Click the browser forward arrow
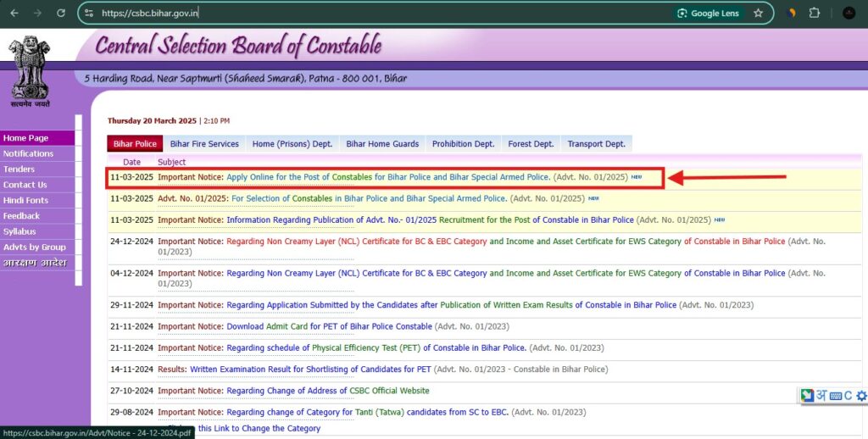The width and height of the screenshot is (868, 439). (x=37, y=13)
